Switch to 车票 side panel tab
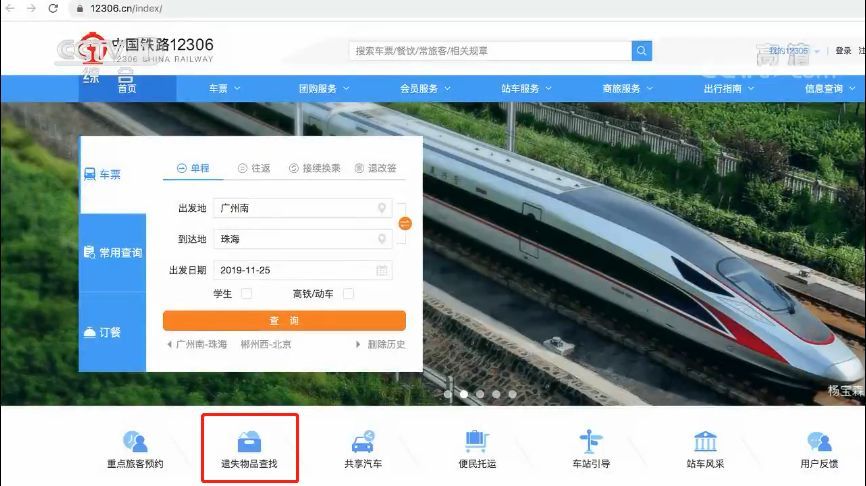The image size is (866, 486). (x=113, y=175)
